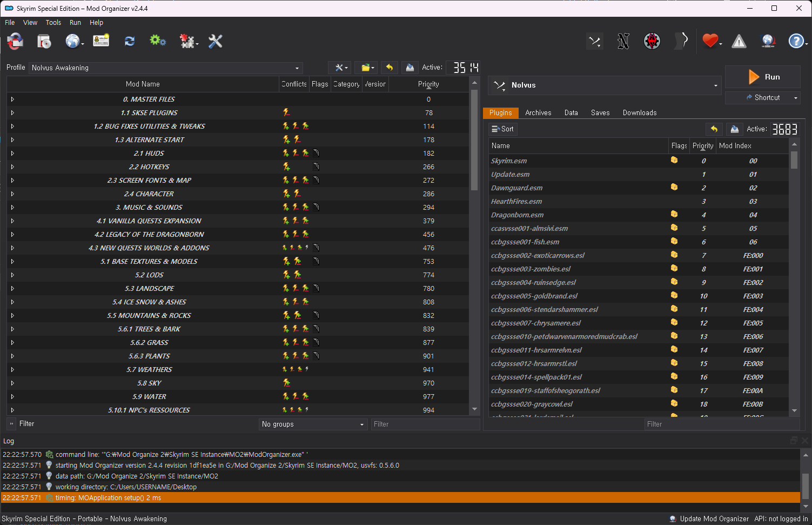Click the plugin list Filter field
The image size is (812, 525).
(721, 424)
